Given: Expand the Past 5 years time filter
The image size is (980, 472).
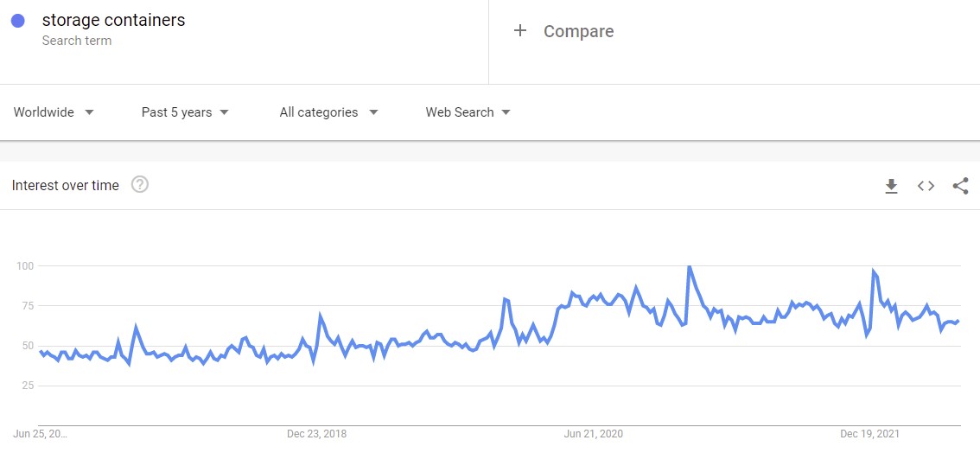Looking at the screenshot, I should click(185, 112).
